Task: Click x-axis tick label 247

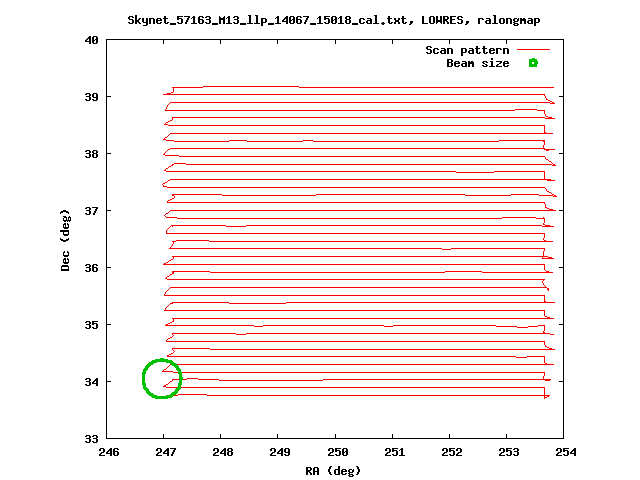Action: tap(166, 452)
